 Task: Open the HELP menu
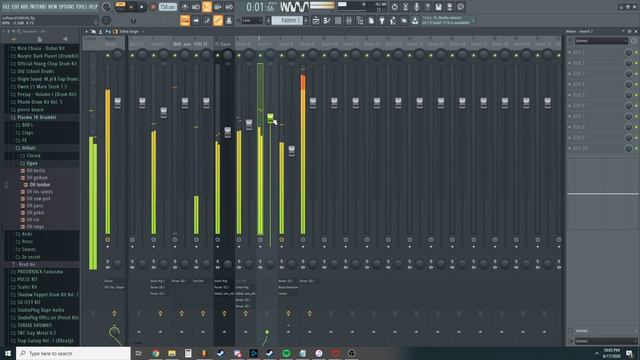pos(93,7)
